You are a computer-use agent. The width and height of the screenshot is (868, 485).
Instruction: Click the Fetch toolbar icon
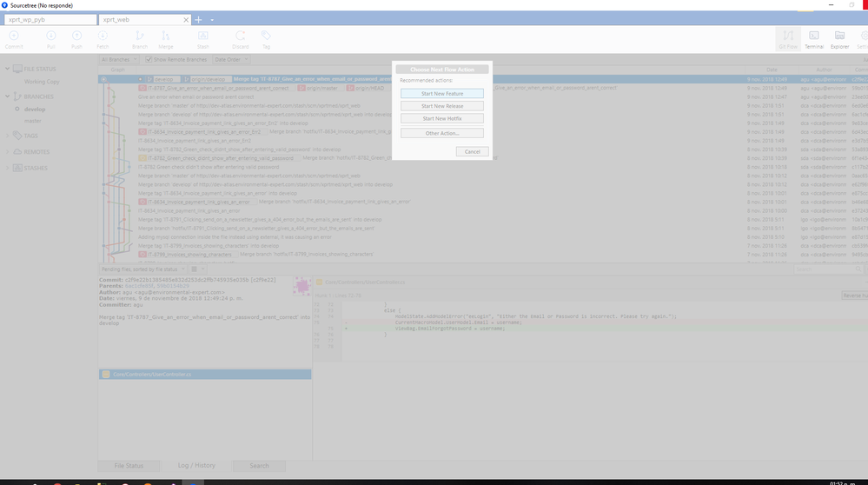[103, 39]
